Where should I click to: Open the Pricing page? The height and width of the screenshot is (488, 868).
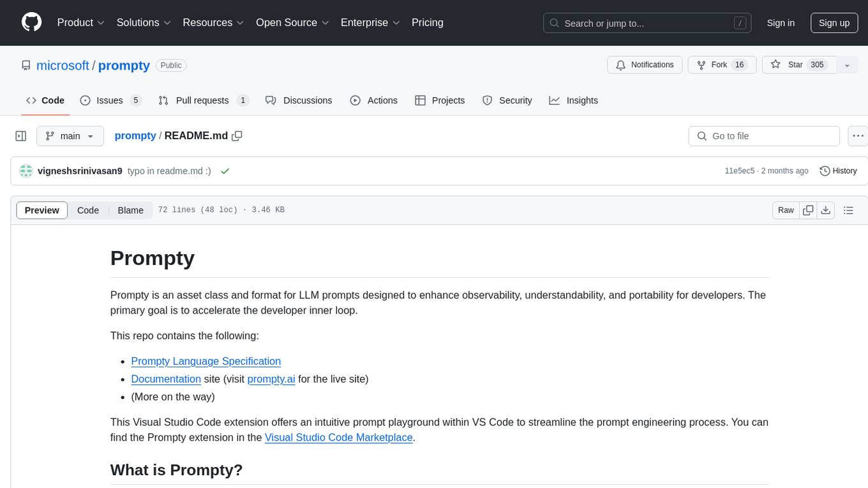click(x=428, y=22)
